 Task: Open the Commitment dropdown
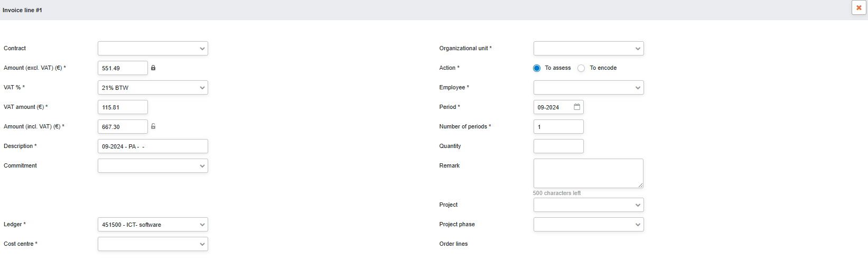[x=153, y=165]
